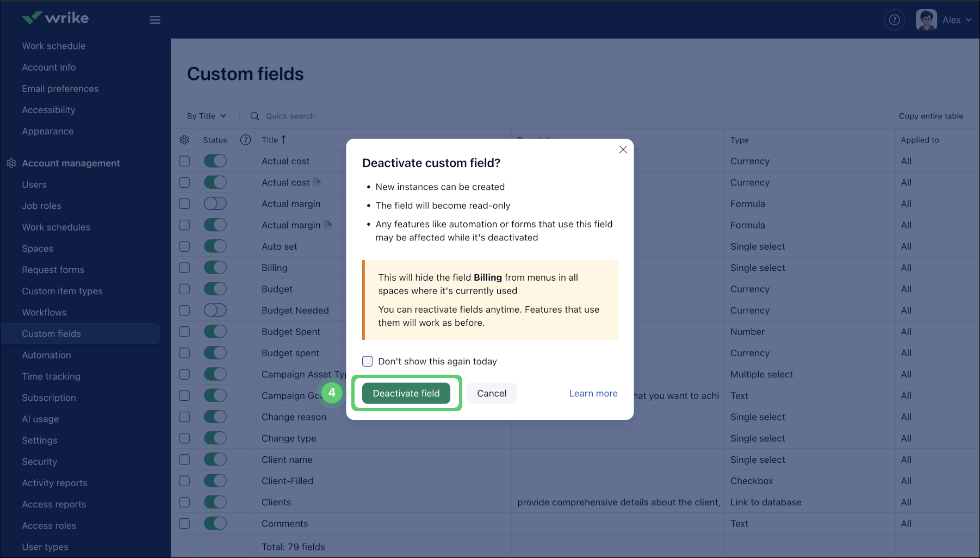Open Subscription page
Image resolution: width=980 pixels, height=558 pixels.
[49, 398]
